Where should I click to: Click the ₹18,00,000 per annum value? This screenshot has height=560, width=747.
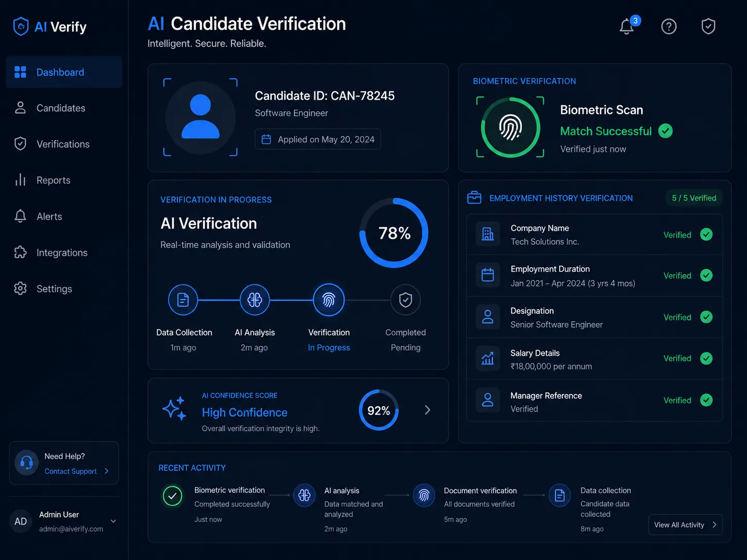(x=551, y=366)
